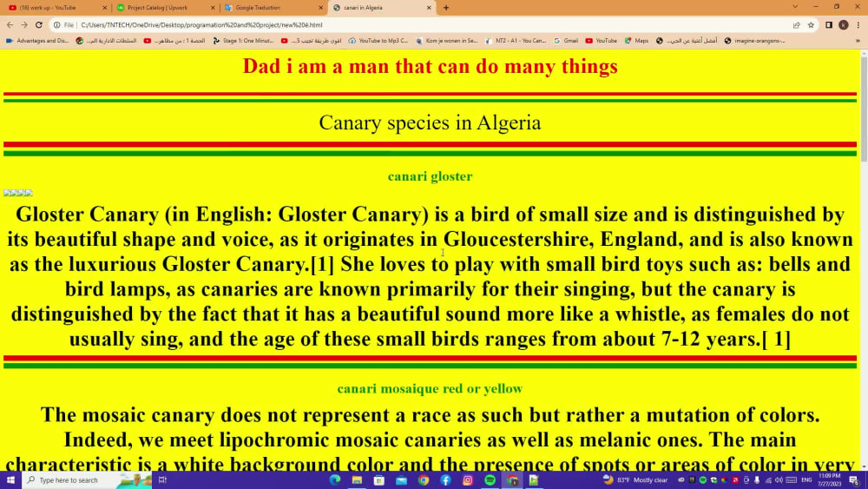868x489 pixels.
Task: Open the tab search dropdown
Action: click(x=795, y=7)
